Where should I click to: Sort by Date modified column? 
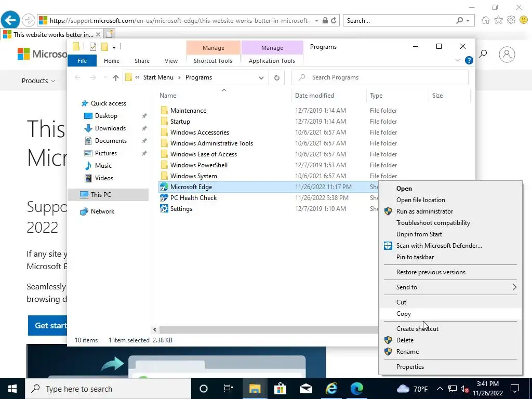click(329, 96)
